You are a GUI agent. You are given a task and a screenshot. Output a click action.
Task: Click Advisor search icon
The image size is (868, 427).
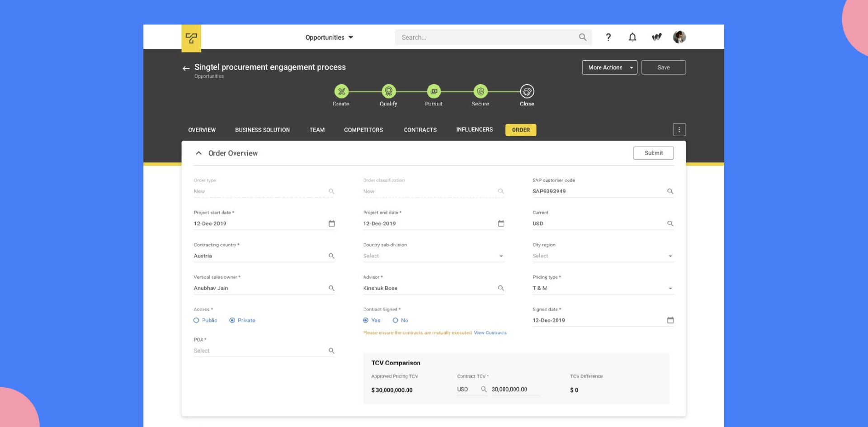tap(501, 288)
